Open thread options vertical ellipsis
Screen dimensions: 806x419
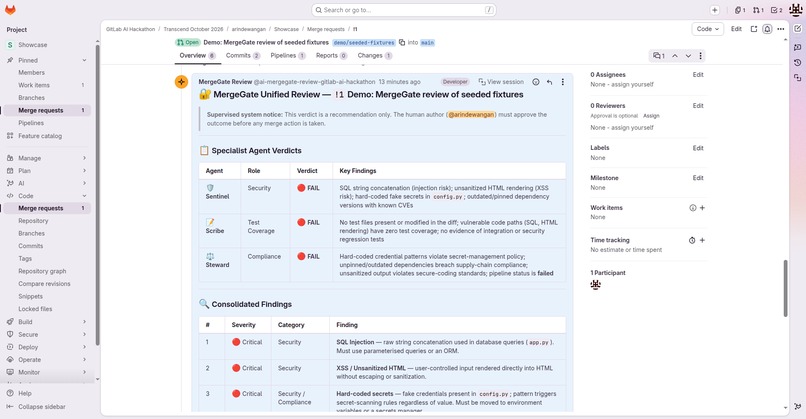coord(700,56)
